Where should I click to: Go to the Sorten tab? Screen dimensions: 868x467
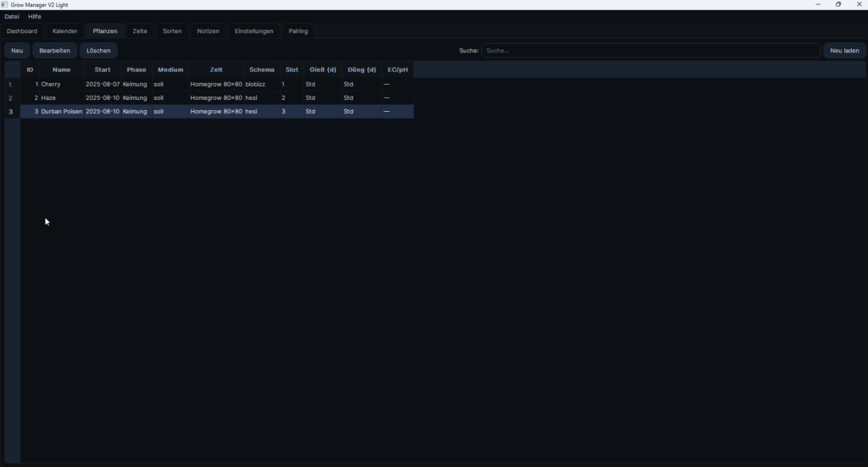click(172, 31)
